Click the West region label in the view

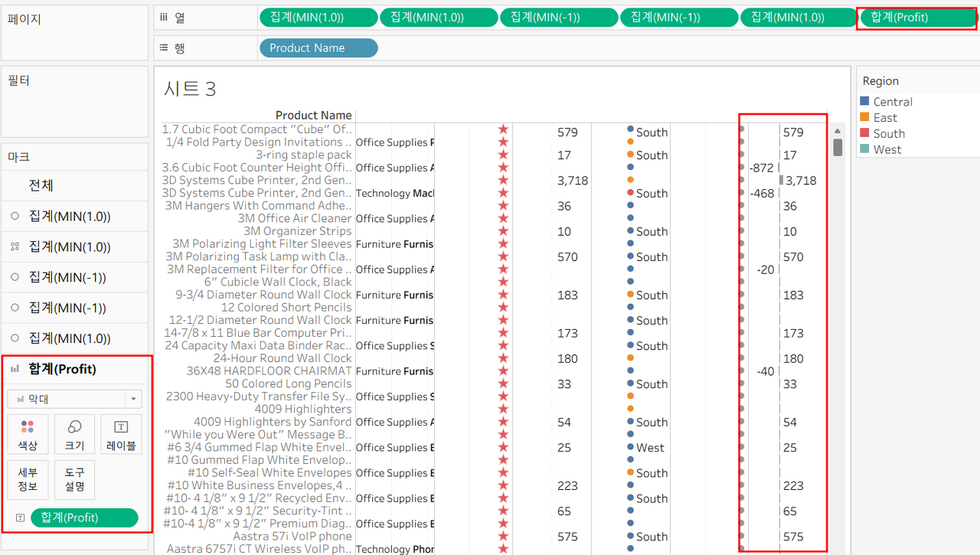coord(650,448)
